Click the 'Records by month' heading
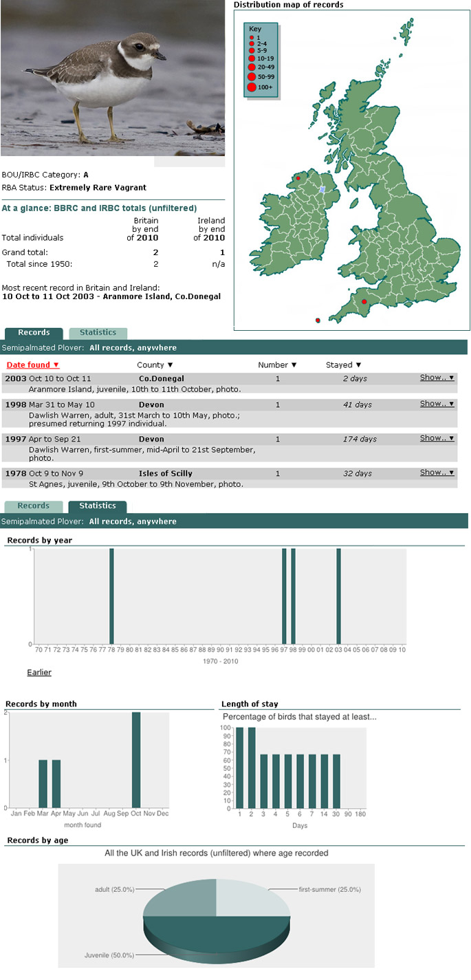Screen dimensions: 471x980 [41, 704]
